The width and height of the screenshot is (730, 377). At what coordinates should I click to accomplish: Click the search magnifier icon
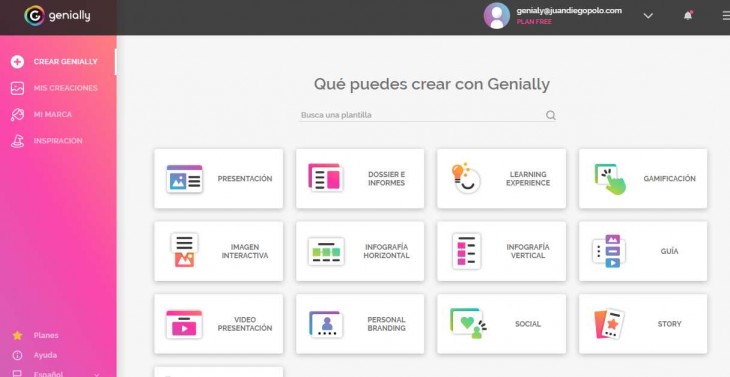click(x=551, y=115)
